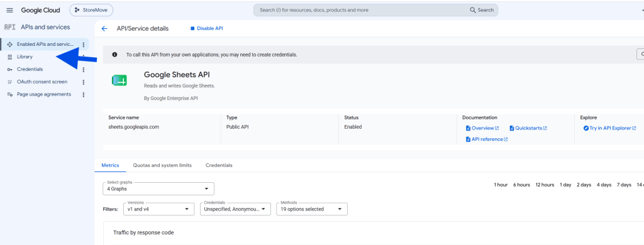Click Disable API
The image size is (644, 245).
pos(206,29)
